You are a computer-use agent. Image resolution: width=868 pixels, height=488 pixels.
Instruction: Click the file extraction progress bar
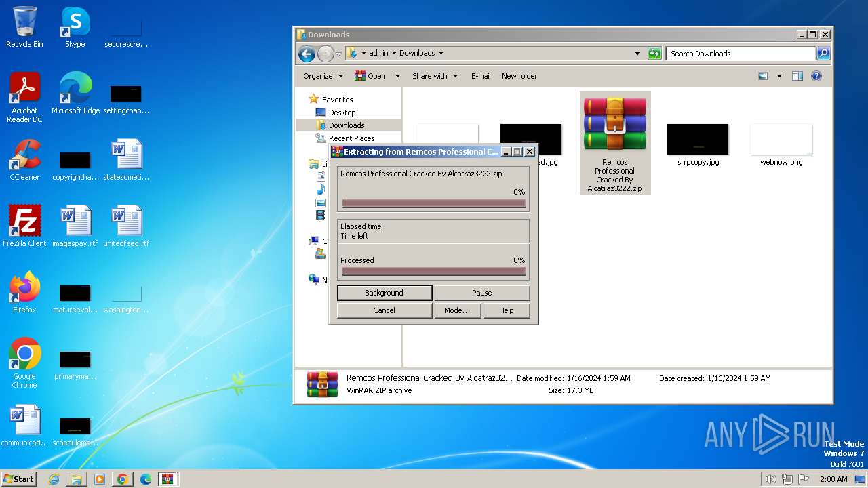[x=434, y=203]
